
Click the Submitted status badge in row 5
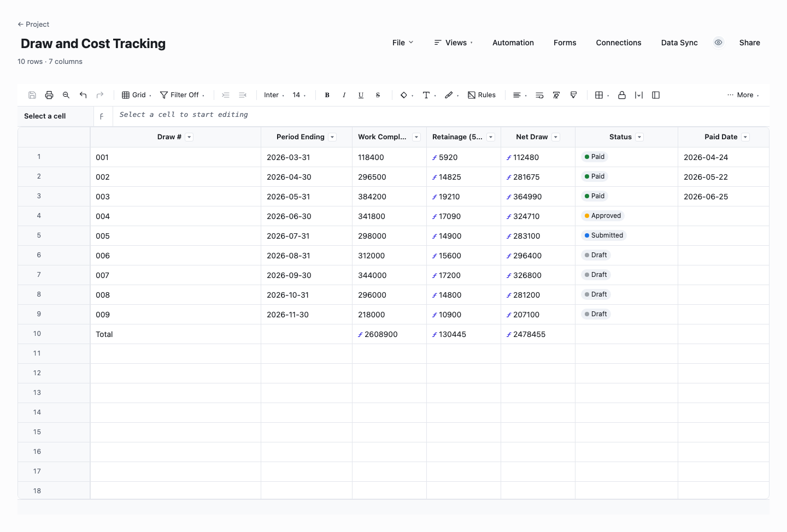click(604, 235)
